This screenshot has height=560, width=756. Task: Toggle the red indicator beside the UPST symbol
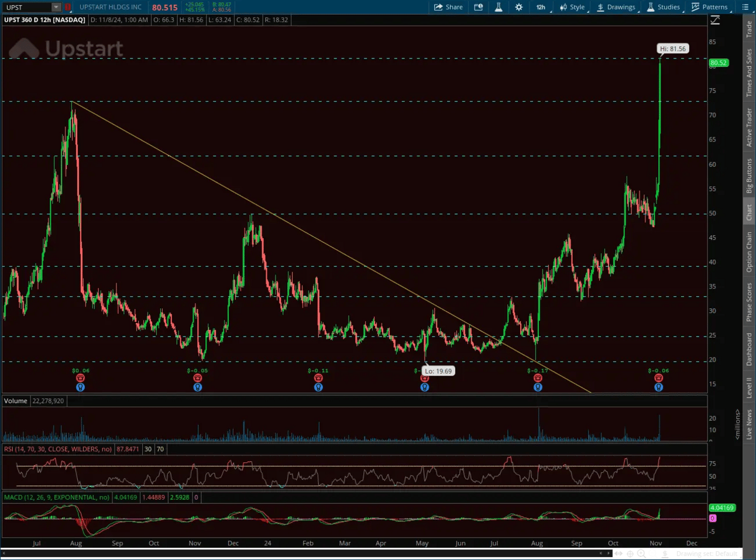pyautogui.click(x=68, y=7)
